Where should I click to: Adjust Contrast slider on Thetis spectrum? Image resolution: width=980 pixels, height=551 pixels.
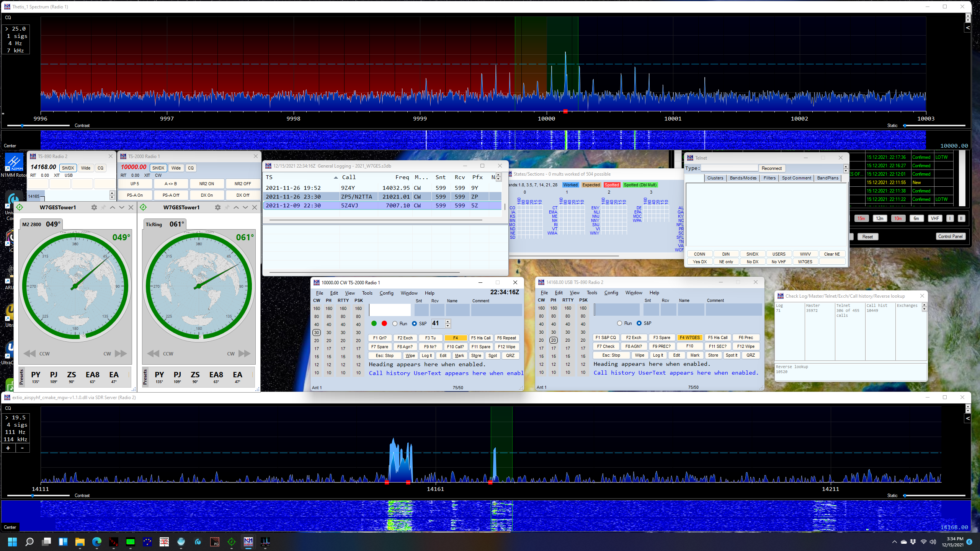pos(22,126)
